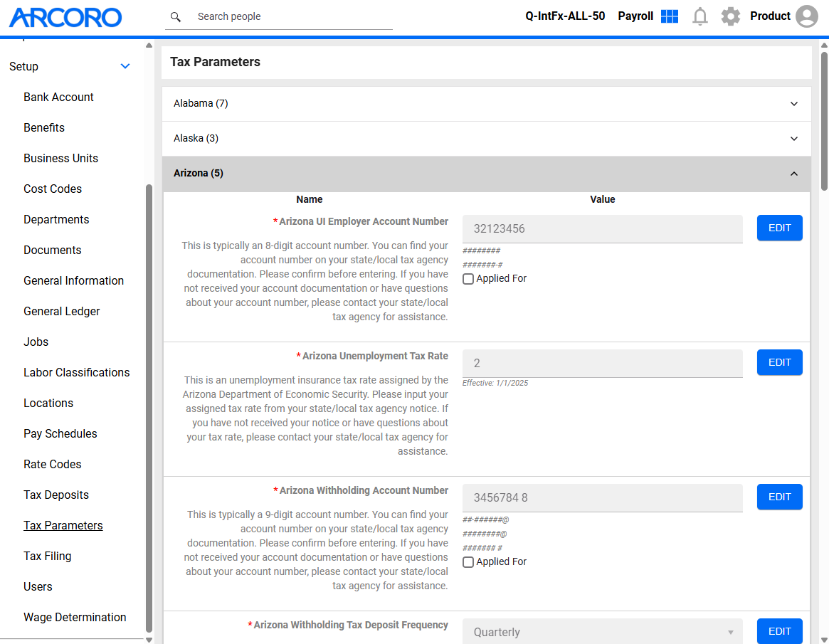The width and height of the screenshot is (829, 644).
Task: Click the Payroll header label
Action: [x=635, y=16]
